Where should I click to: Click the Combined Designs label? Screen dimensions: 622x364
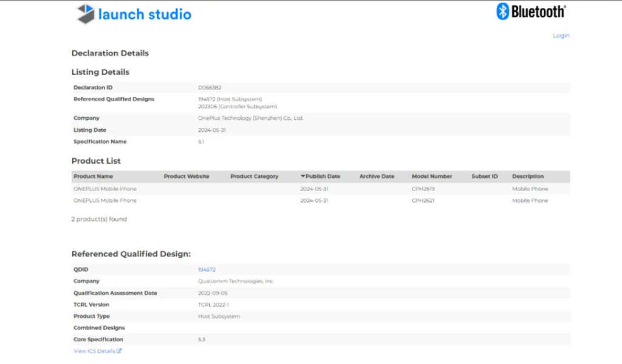tap(99, 328)
